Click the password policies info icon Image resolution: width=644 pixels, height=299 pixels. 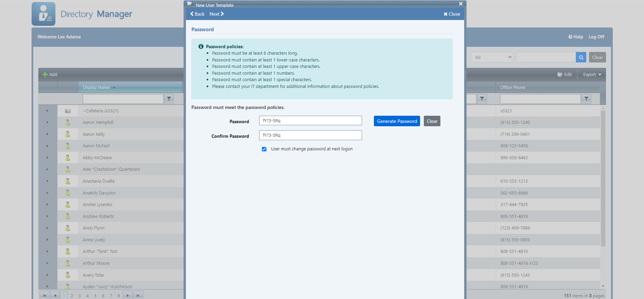click(201, 46)
